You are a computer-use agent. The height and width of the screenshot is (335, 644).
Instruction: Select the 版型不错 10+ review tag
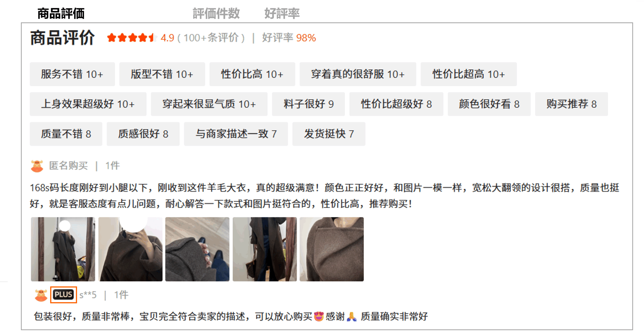[x=162, y=74]
